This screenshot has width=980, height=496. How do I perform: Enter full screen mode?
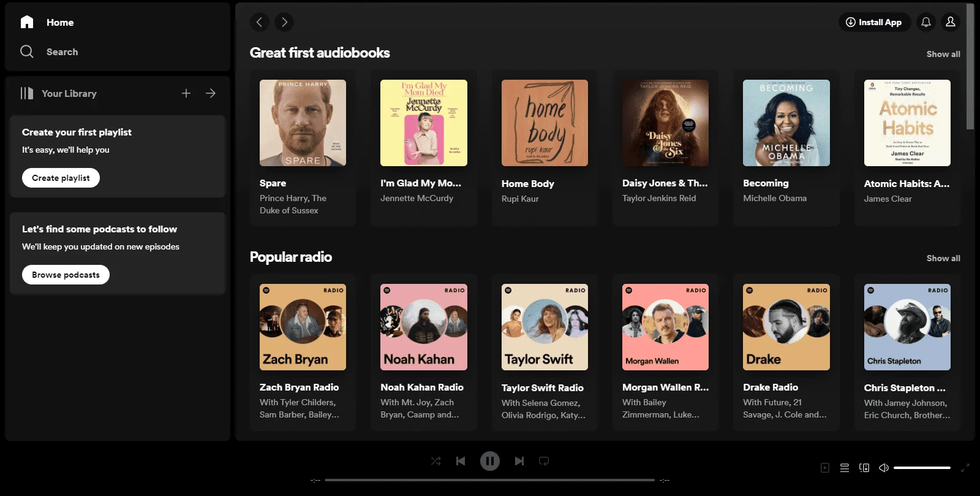(965, 468)
